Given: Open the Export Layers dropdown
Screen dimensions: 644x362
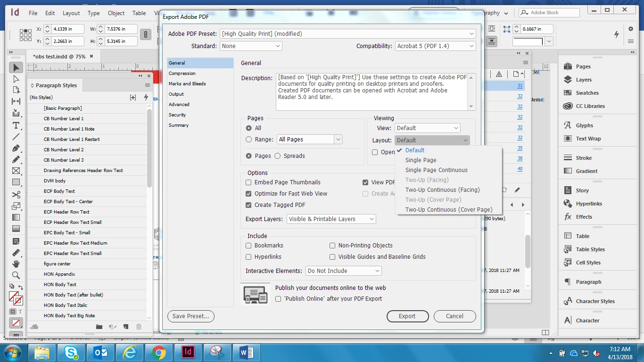Looking at the screenshot, I should click(331, 219).
